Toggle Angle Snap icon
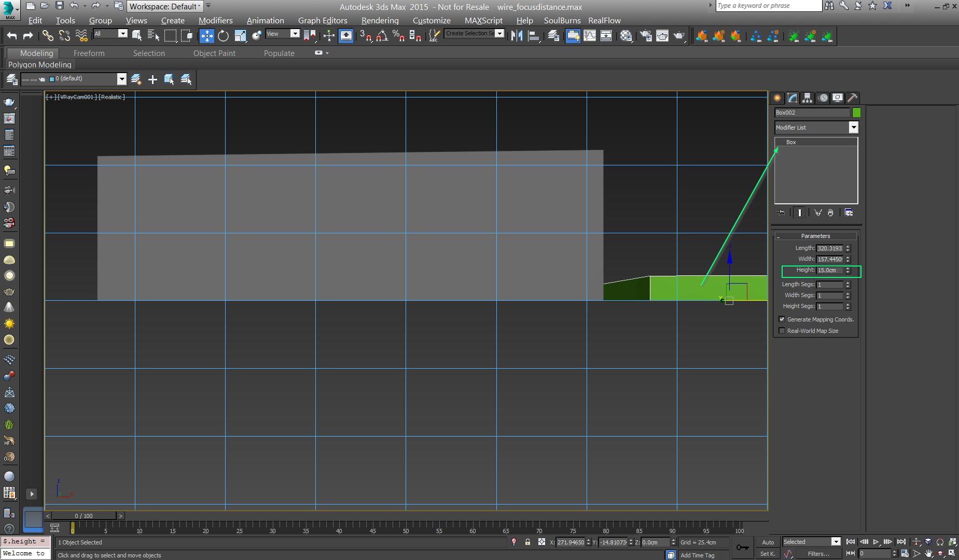The image size is (959, 560). (382, 36)
